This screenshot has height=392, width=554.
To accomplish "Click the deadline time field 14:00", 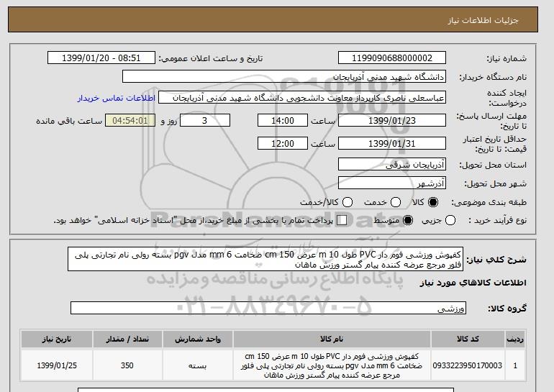I will [283, 120].
